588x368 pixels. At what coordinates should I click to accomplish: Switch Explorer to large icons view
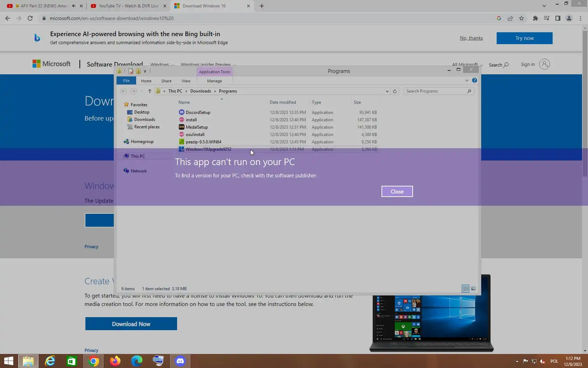pos(473,288)
